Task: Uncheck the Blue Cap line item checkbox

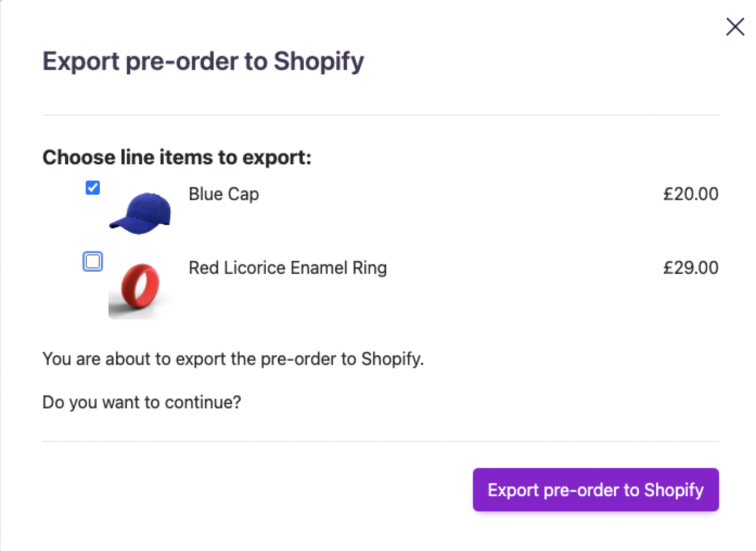Action: tap(93, 188)
